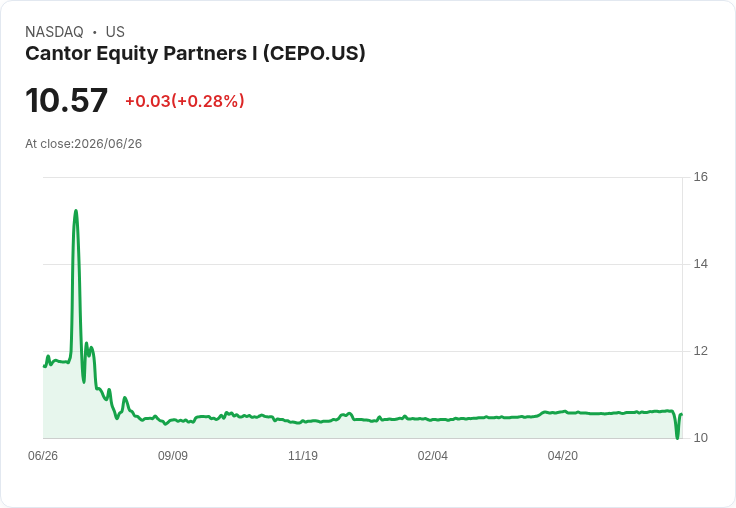
Task: Click the bullet separator between NASDAQ and US
Action: [94, 32]
